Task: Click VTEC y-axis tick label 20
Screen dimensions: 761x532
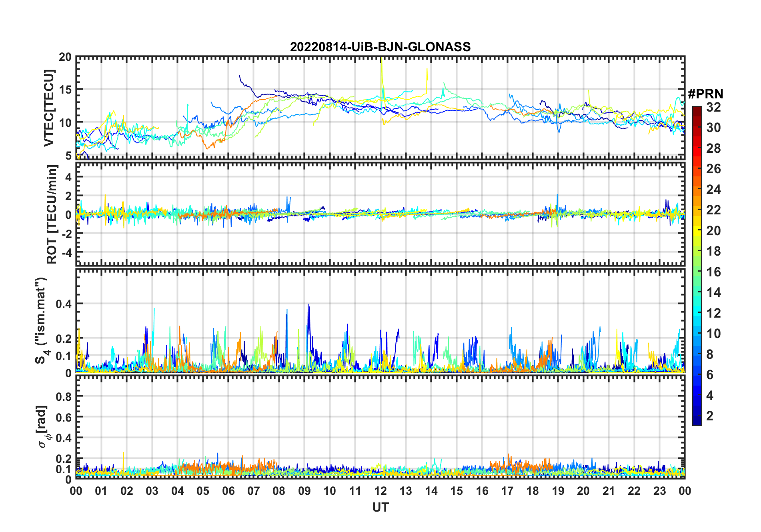Action: tap(65, 57)
